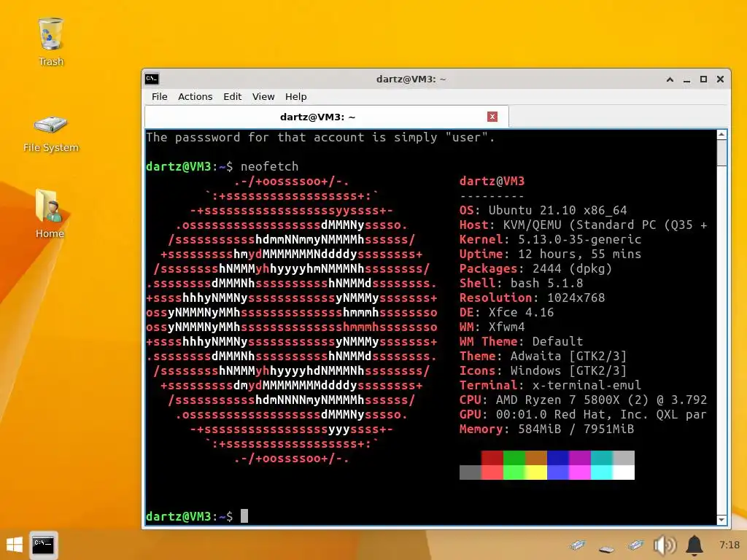Screen dimensions: 747x560
Task: Open the volume speaker tray icon
Action: pos(665,545)
